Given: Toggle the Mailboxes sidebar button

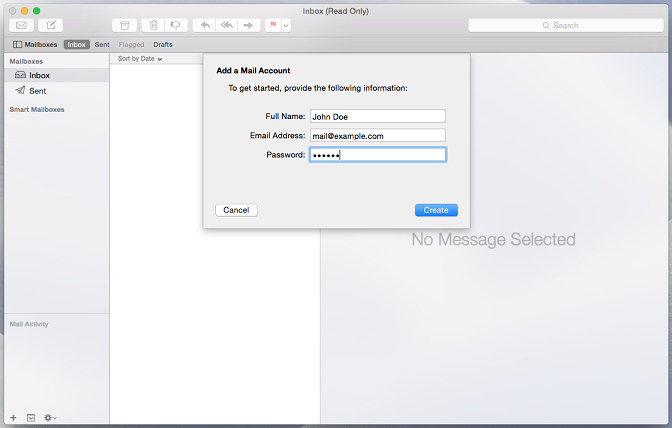Looking at the screenshot, I should (35, 45).
